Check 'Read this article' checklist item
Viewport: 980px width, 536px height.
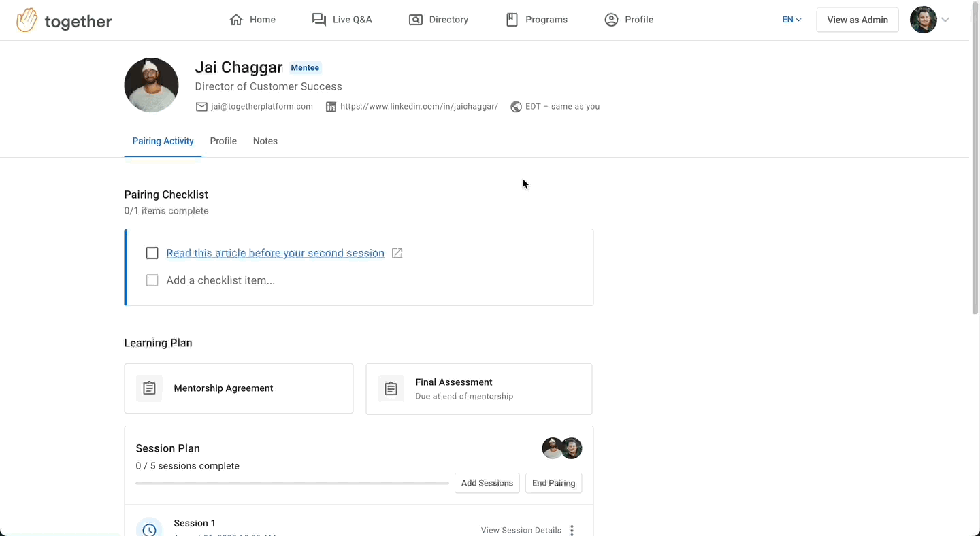[152, 253]
